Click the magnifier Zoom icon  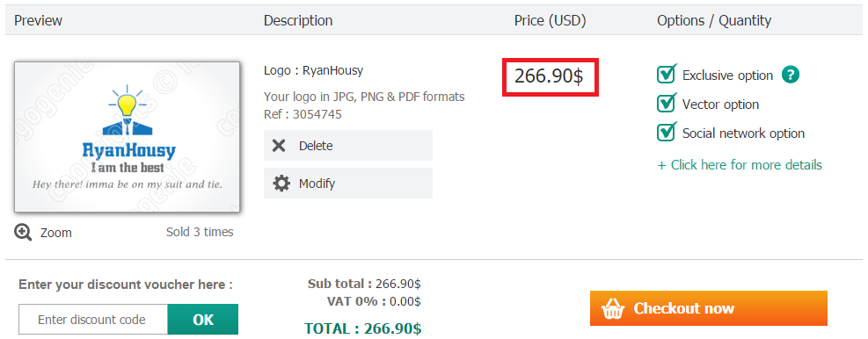[23, 233]
